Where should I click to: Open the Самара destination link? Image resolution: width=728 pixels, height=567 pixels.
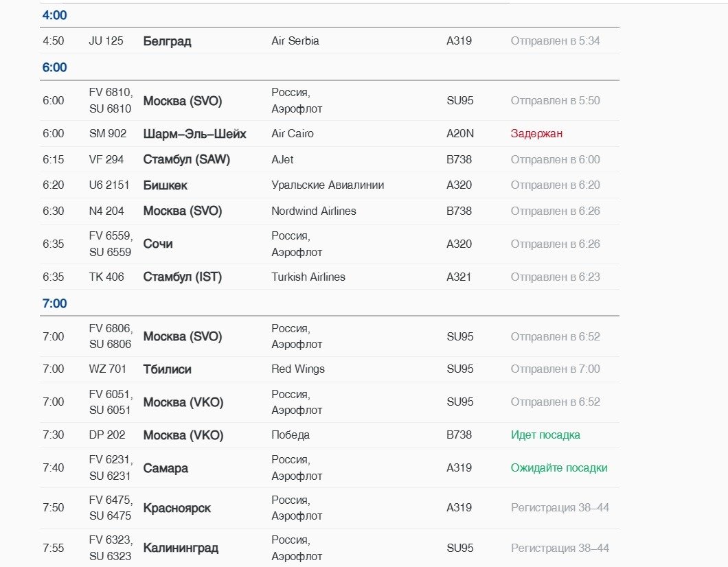[166, 468]
